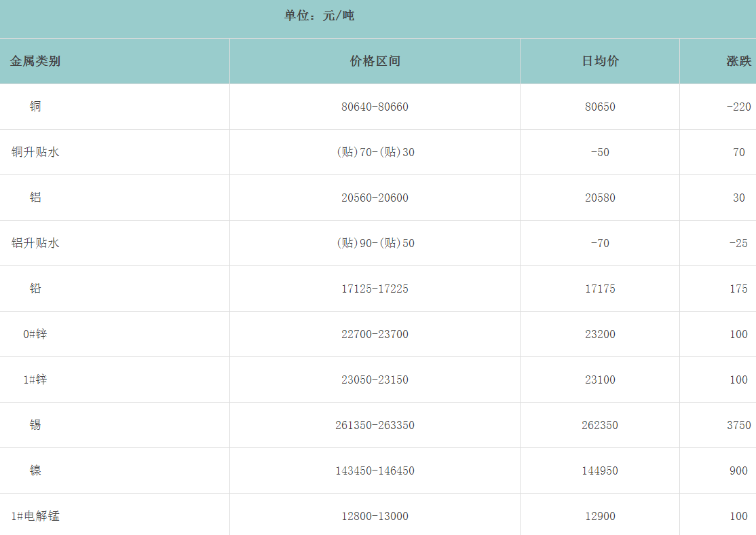Screen dimensions: 756x535
Task: Click the 涨跌 column header
Action: coord(738,61)
